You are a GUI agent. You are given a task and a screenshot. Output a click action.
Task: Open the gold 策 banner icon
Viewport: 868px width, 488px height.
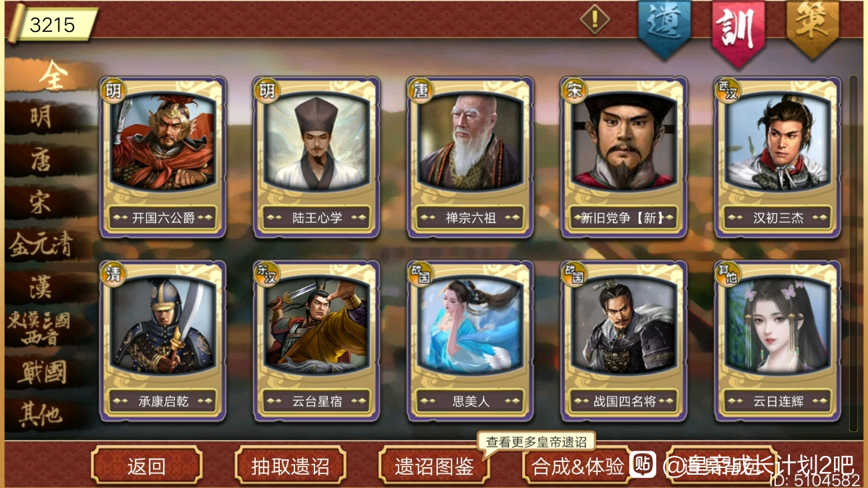[812, 27]
